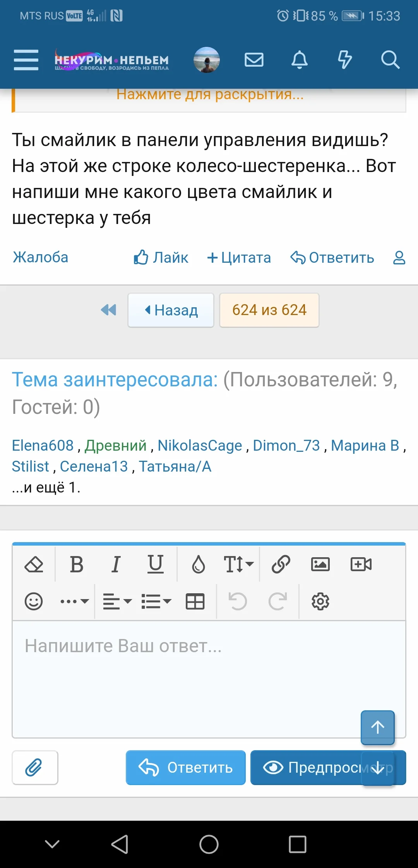Open page jump 624 из 624
Viewport: 418px width, 868px height.
(269, 310)
